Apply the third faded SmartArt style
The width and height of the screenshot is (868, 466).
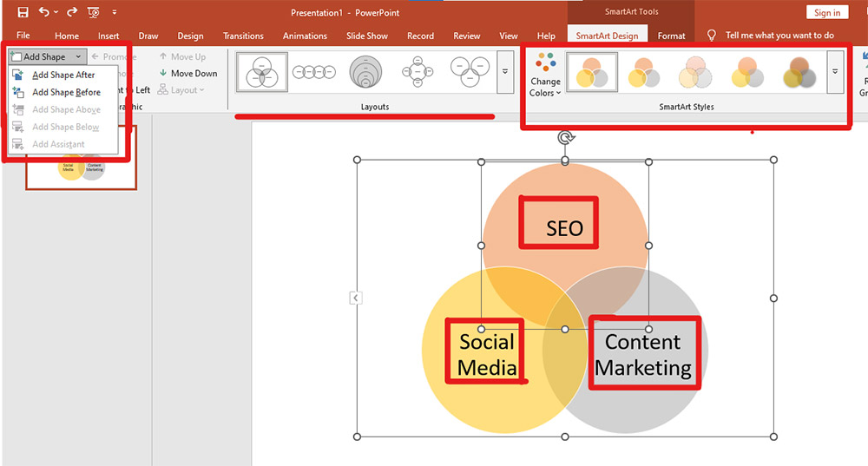pyautogui.click(x=696, y=72)
